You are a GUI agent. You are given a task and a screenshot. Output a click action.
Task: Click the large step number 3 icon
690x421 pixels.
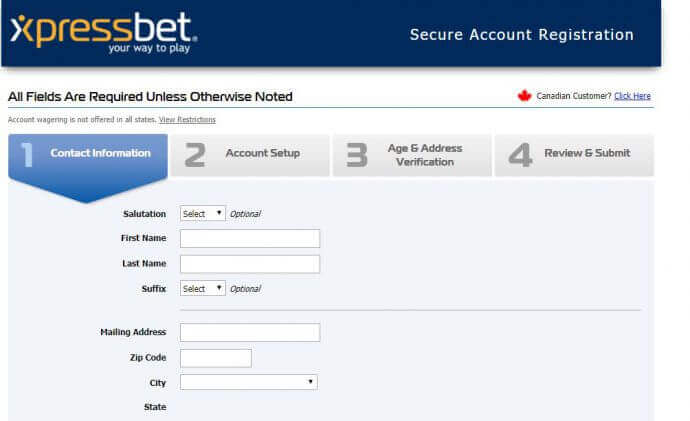coord(356,155)
